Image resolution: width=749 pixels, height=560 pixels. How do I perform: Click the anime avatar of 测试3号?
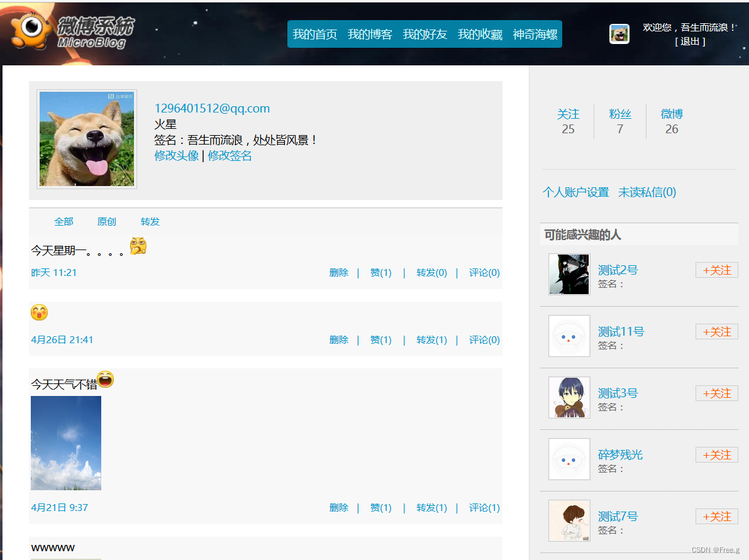pos(569,397)
